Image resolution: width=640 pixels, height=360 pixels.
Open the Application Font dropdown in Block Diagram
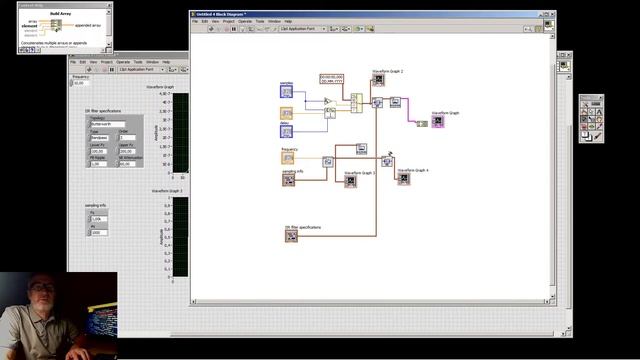[303, 29]
